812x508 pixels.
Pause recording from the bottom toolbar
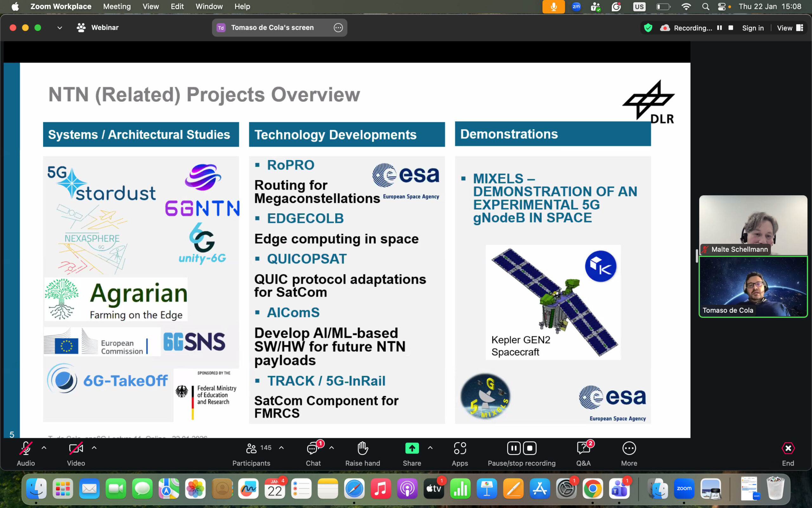(x=514, y=448)
